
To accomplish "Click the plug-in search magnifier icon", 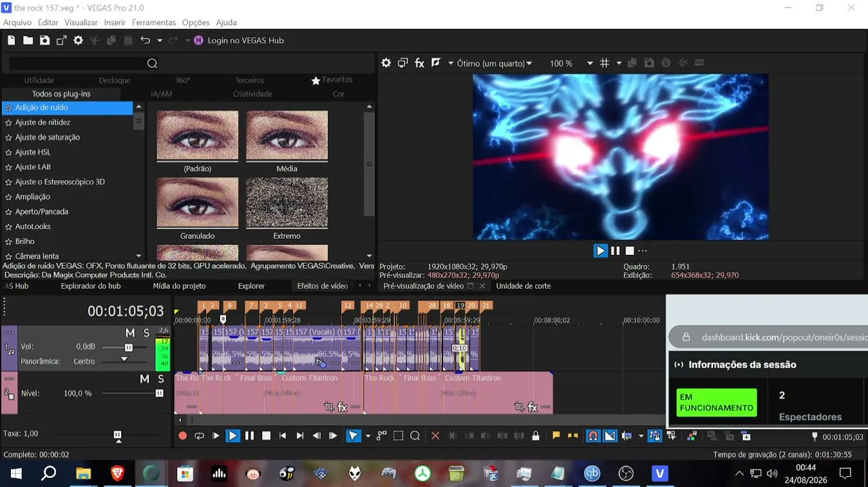I will click(152, 64).
